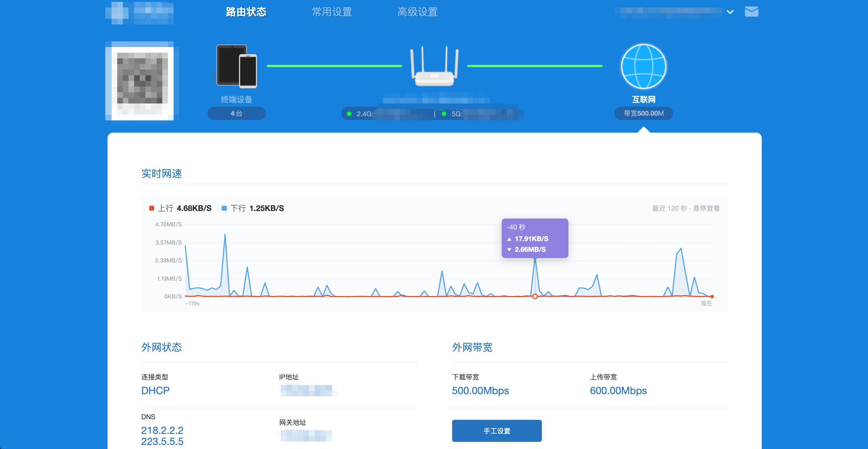
Task: Click the 手工设置 button
Action: point(497,431)
